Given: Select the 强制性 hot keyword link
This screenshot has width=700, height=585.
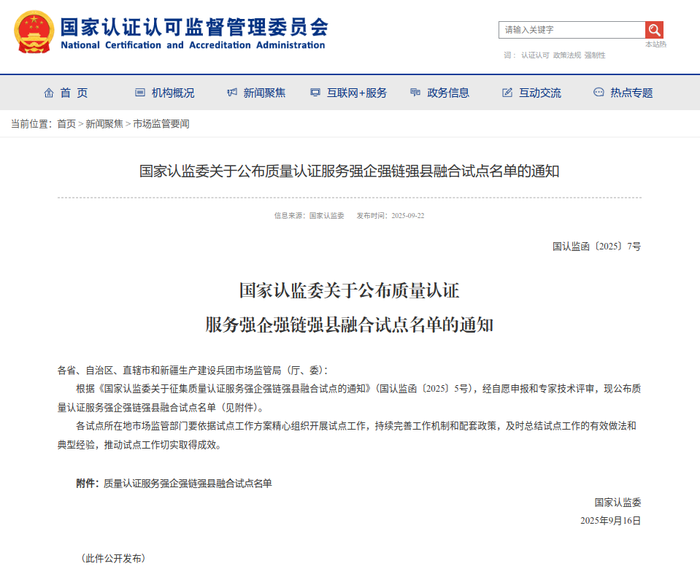Looking at the screenshot, I should click(x=595, y=55).
